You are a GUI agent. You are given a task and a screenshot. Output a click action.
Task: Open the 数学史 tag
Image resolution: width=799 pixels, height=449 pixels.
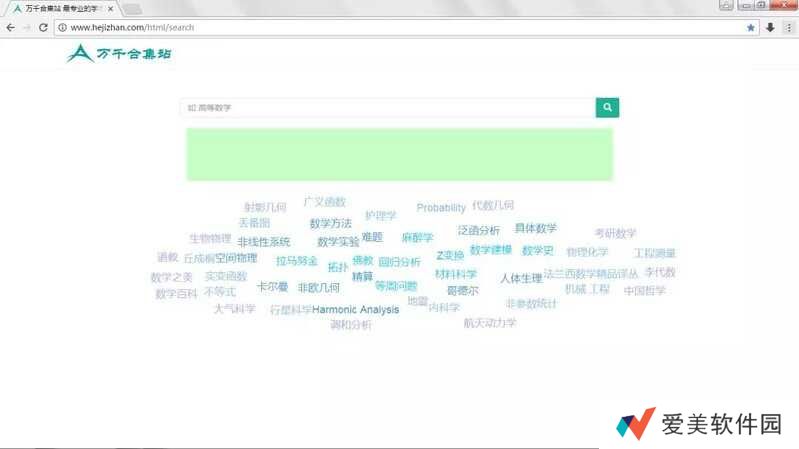point(537,250)
